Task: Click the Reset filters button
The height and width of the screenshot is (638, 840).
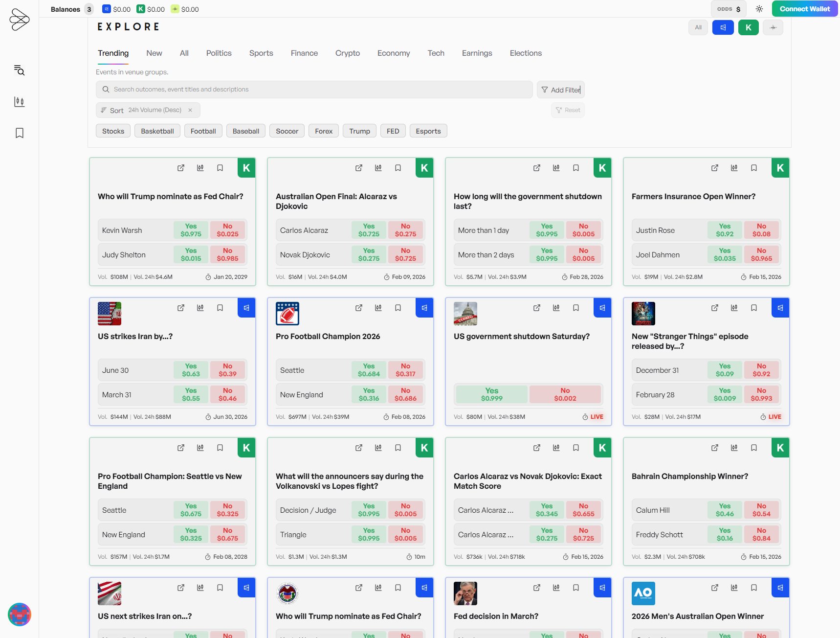Action: [x=568, y=110]
